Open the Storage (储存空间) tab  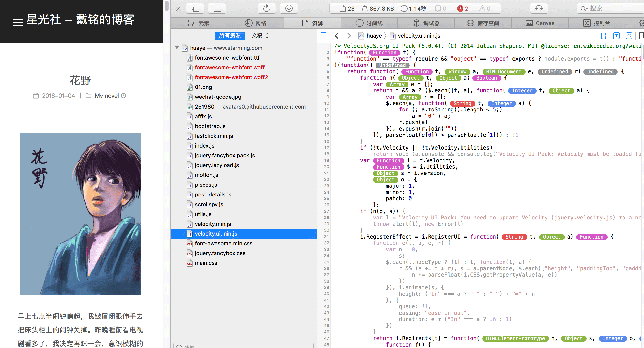pyautogui.click(x=483, y=23)
